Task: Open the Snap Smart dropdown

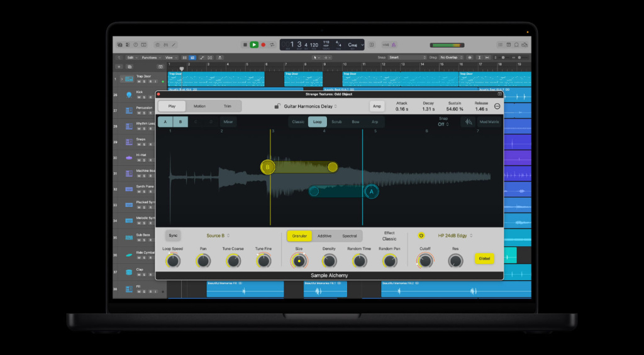Action: pyautogui.click(x=408, y=57)
